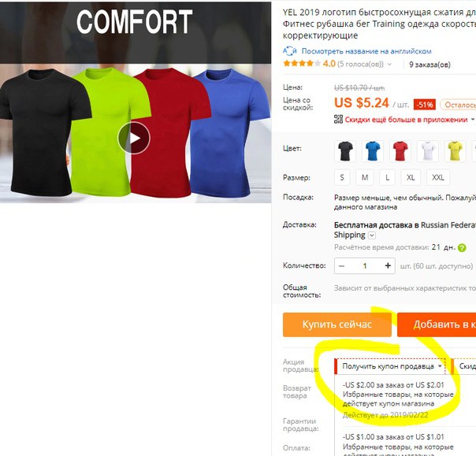
Task: Select size M
Action: click(x=365, y=177)
